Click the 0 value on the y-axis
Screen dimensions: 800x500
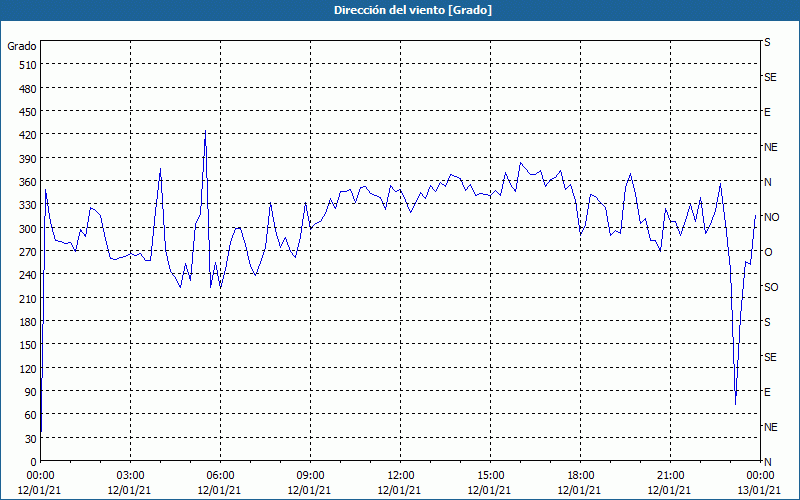pyautogui.click(x=34, y=462)
